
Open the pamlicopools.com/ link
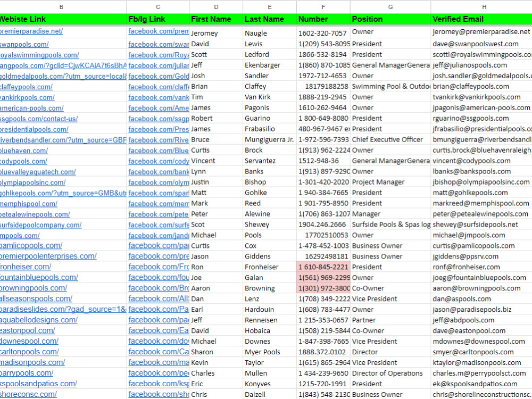(x=31, y=245)
